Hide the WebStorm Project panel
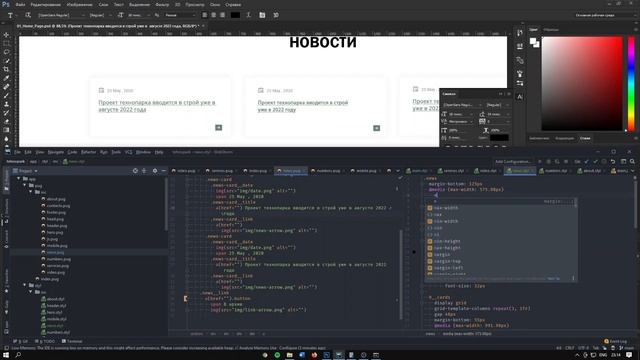640x360 pixels. coord(163,171)
